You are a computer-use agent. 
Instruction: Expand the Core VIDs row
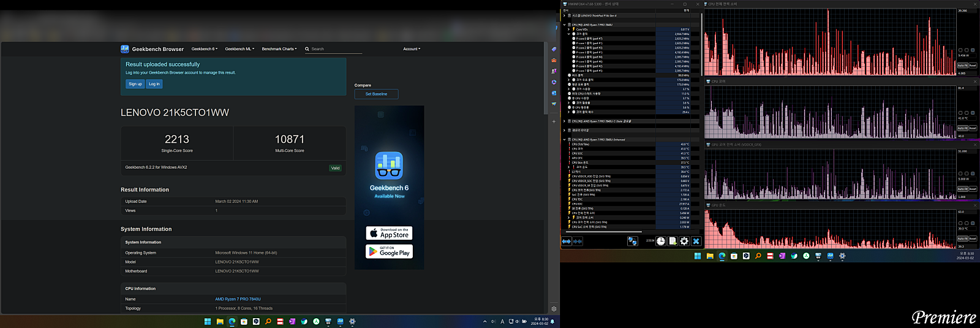569,29
